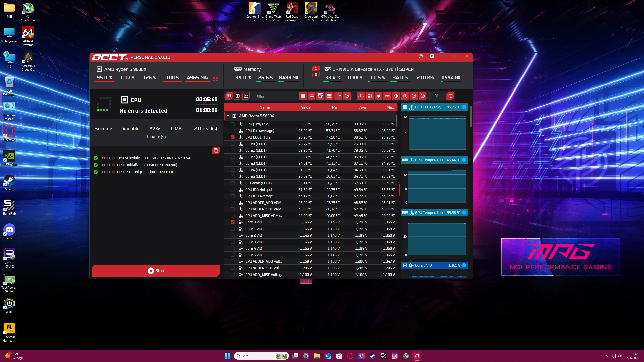644x362 pixels.
Task: Click the "No errors detected" status text
Action: coord(143,111)
